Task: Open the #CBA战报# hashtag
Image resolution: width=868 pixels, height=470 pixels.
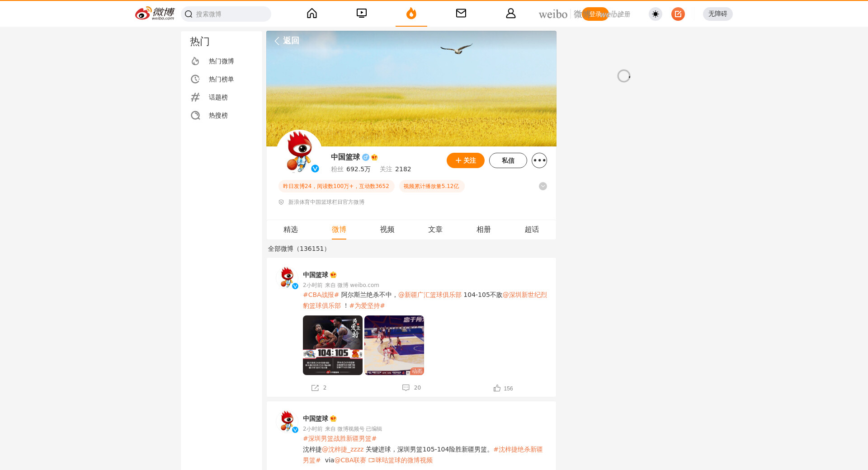Action: coord(321,295)
